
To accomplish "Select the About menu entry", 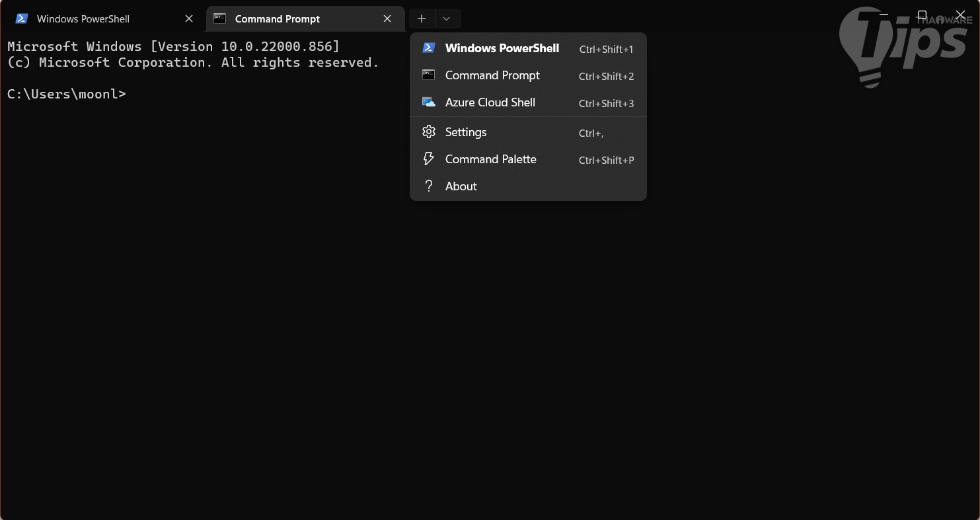I will (461, 186).
